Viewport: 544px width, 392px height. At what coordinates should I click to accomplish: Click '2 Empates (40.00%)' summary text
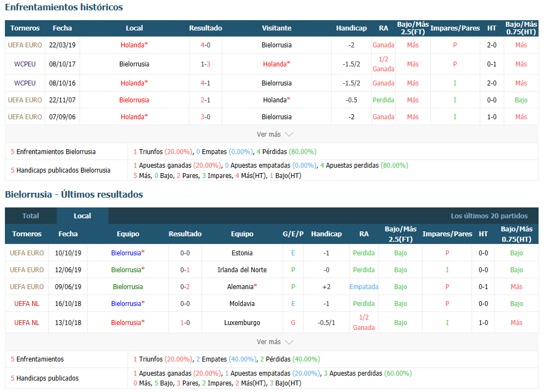226,359
